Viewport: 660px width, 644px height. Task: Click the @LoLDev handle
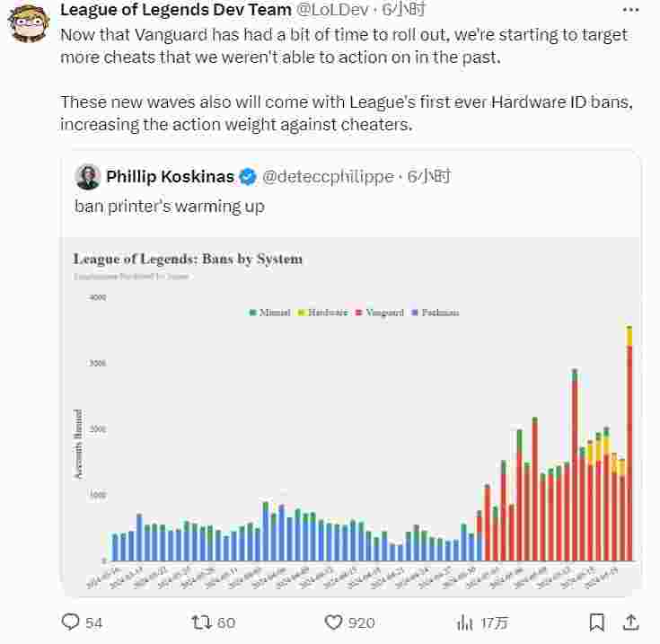click(333, 10)
